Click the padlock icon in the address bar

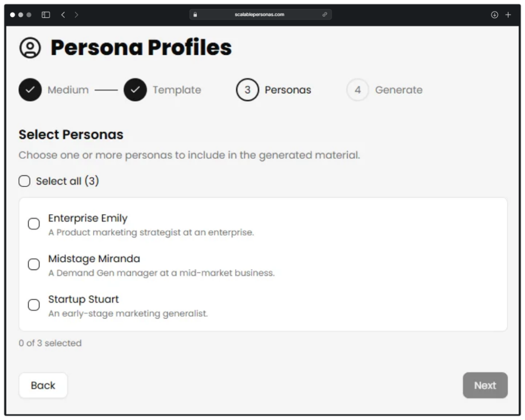click(x=195, y=14)
